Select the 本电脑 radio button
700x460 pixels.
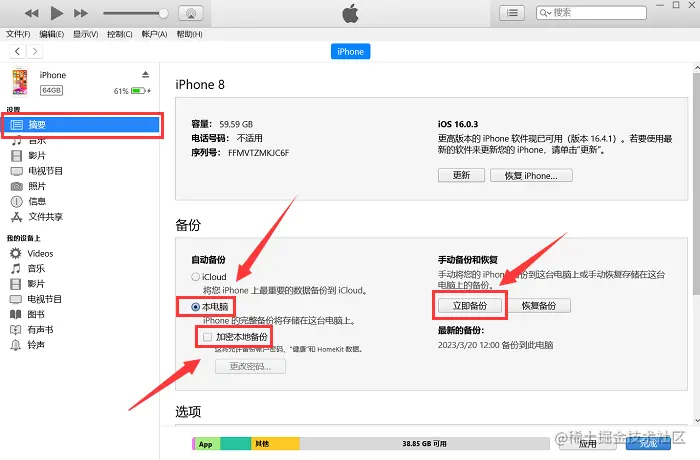tap(195, 307)
